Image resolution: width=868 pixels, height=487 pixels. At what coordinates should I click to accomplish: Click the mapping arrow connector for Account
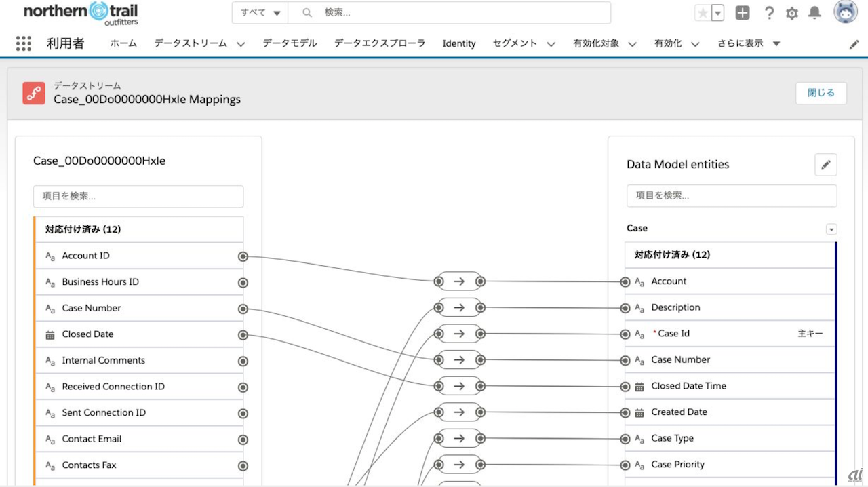[x=459, y=281]
